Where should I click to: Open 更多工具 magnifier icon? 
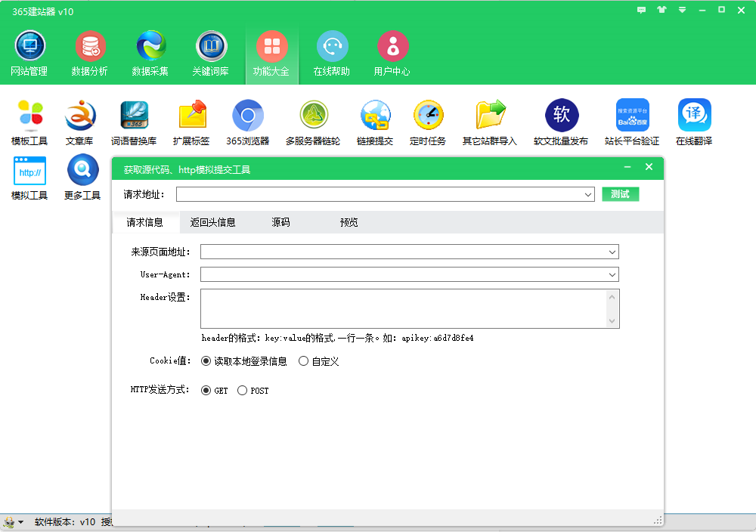(82, 177)
